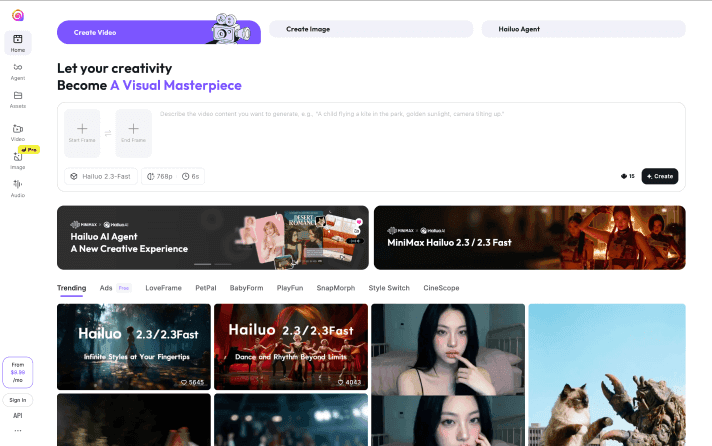712x446 pixels.
Task: Switch to the Create Video tab
Action: pyautogui.click(x=159, y=32)
